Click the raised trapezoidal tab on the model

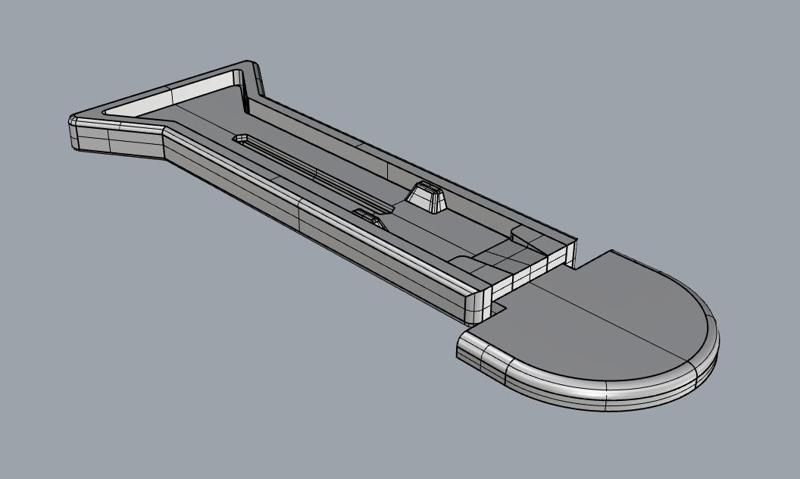(427, 196)
